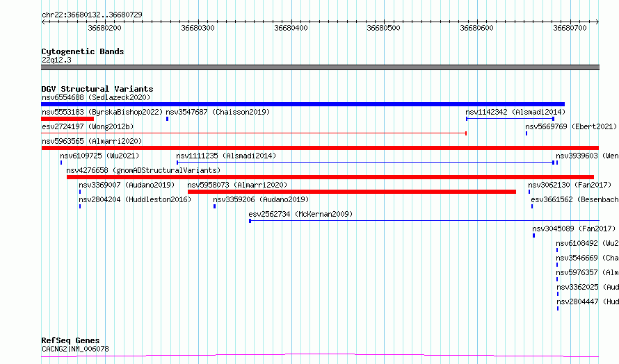Click the small blue nsv3359206 marker
Screen dimensions: 619x364
[x=214, y=206]
